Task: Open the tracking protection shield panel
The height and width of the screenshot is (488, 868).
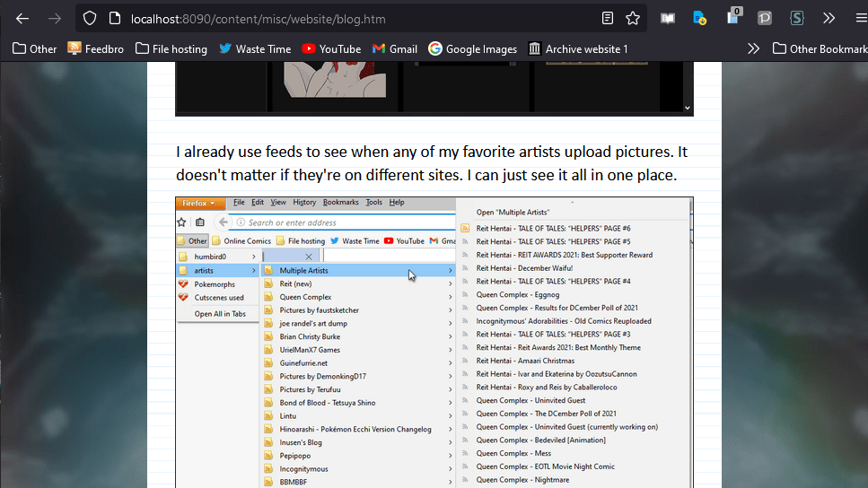Action: click(x=90, y=18)
